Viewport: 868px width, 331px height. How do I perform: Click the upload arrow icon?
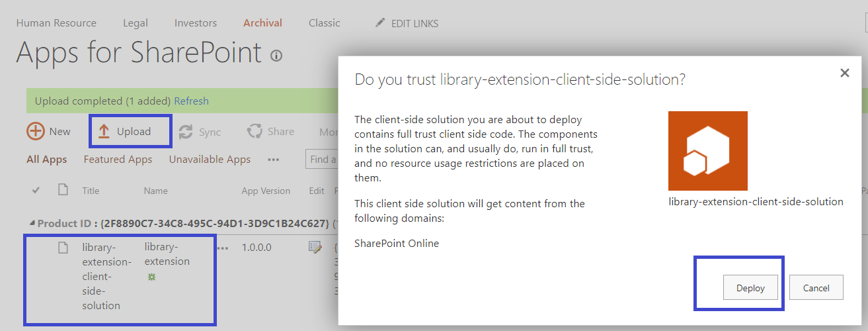coord(104,131)
